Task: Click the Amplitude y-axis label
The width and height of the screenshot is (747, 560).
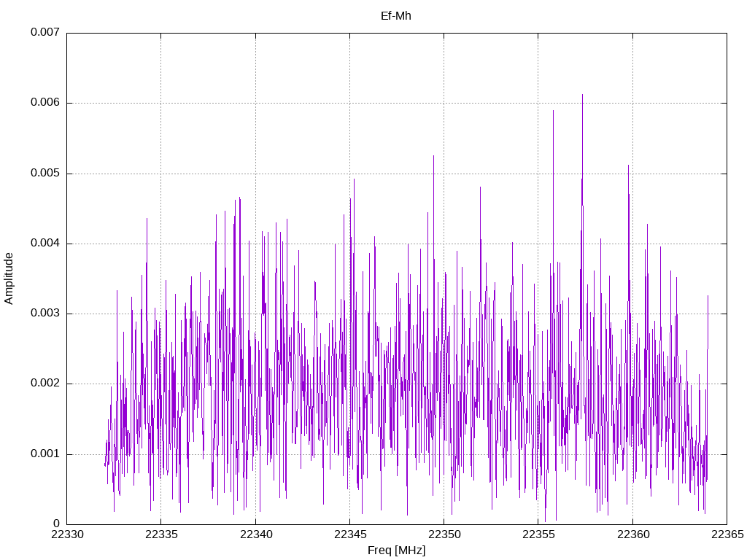Action: [9, 279]
